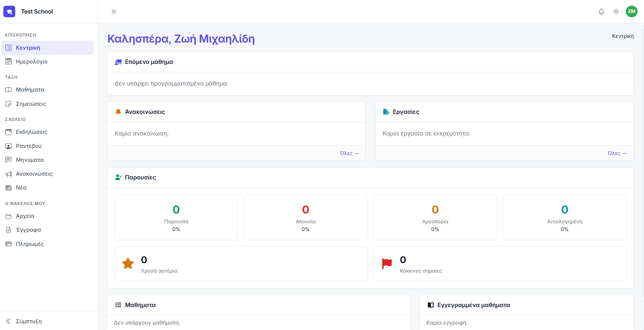Click the Παρουσίες person-check icon
This screenshot has height=330, width=644.
coord(118,177)
